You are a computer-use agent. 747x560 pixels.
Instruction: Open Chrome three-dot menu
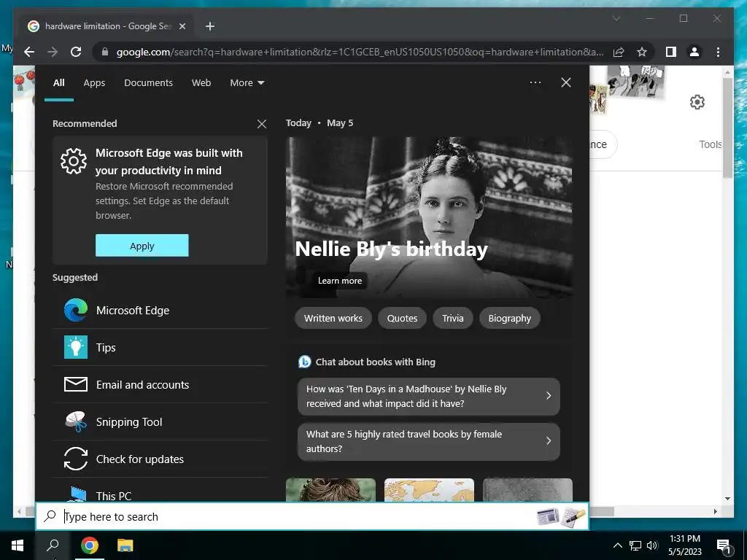click(718, 52)
